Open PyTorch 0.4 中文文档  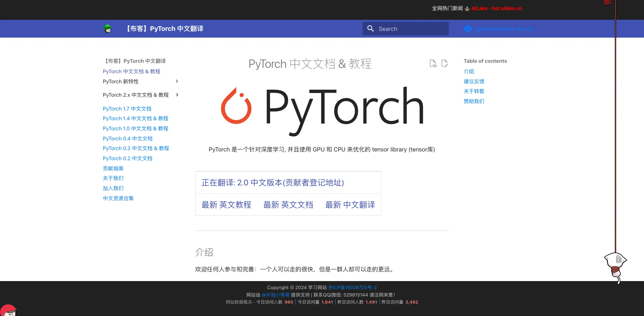point(127,139)
